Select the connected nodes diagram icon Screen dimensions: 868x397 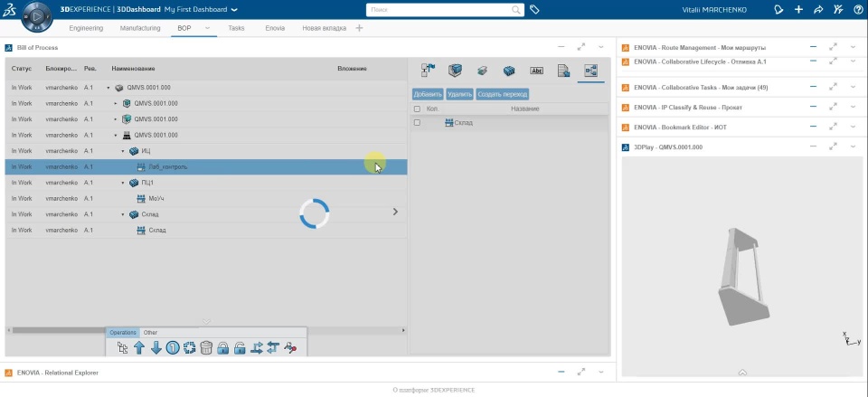pos(590,71)
